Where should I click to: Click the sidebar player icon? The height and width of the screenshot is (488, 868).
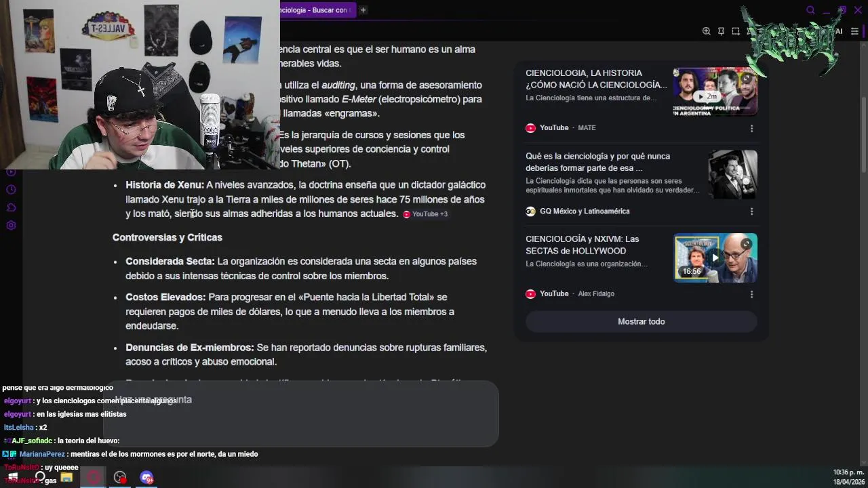pyautogui.click(x=11, y=172)
